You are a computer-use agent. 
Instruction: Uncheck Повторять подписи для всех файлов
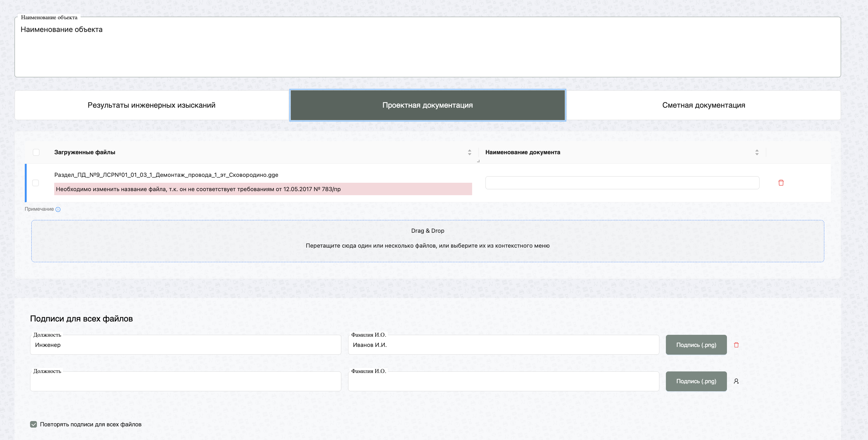[33, 424]
